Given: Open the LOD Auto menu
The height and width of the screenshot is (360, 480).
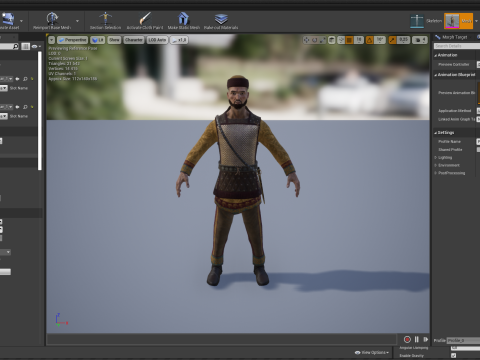Looking at the screenshot, I should pyautogui.click(x=157, y=40).
